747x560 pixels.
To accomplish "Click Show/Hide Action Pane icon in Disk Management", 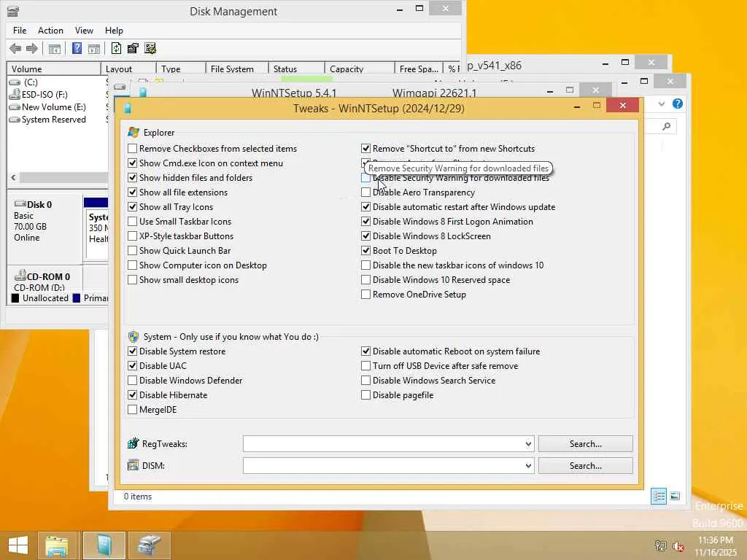I will (94, 48).
